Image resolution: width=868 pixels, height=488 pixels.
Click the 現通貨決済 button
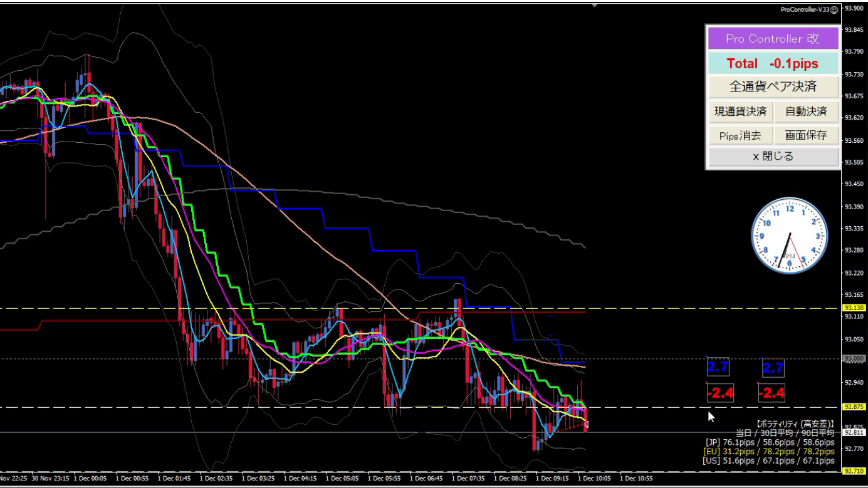click(x=740, y=112)
